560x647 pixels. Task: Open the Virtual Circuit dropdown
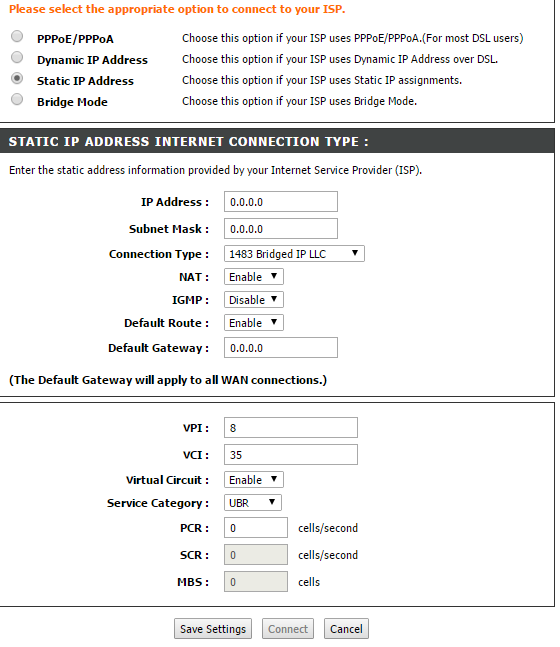[254, 480]
